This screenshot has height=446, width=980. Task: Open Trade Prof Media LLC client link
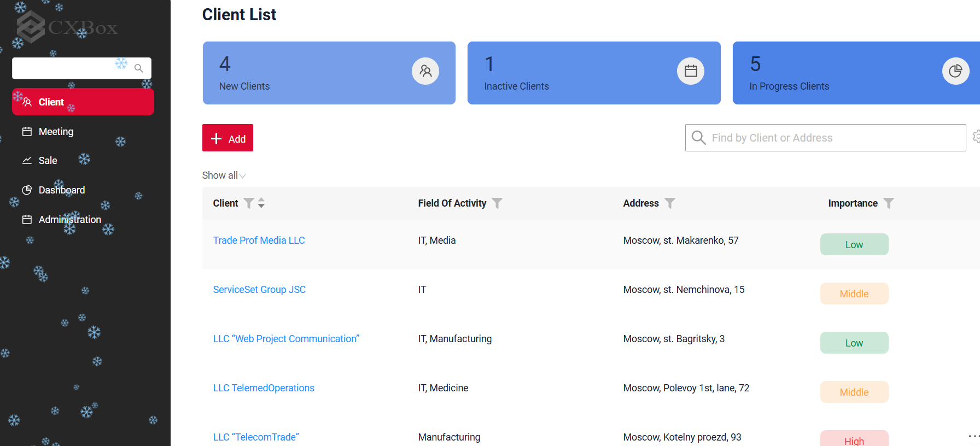[259, 240]
